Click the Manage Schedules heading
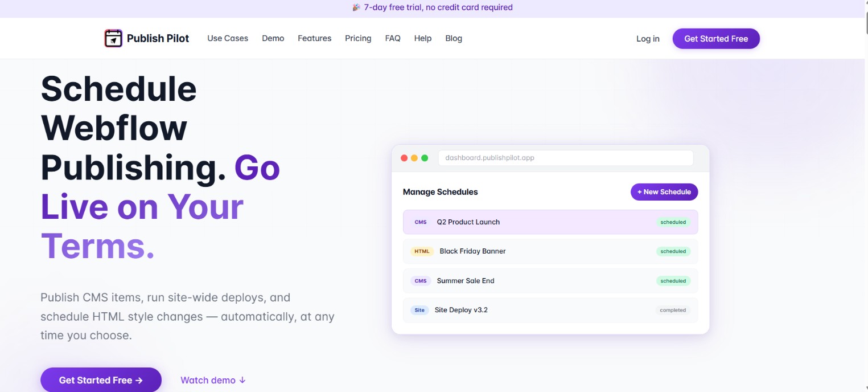Image resolution: width=868 pixels, height=392 pixels. (441, 192)
